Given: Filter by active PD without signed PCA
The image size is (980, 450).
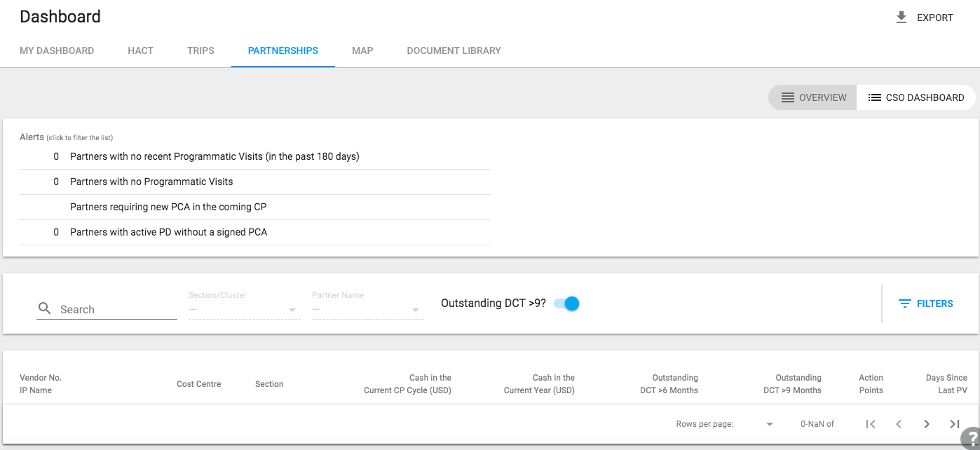Looking at the screenshot, I should click(168, 232).
